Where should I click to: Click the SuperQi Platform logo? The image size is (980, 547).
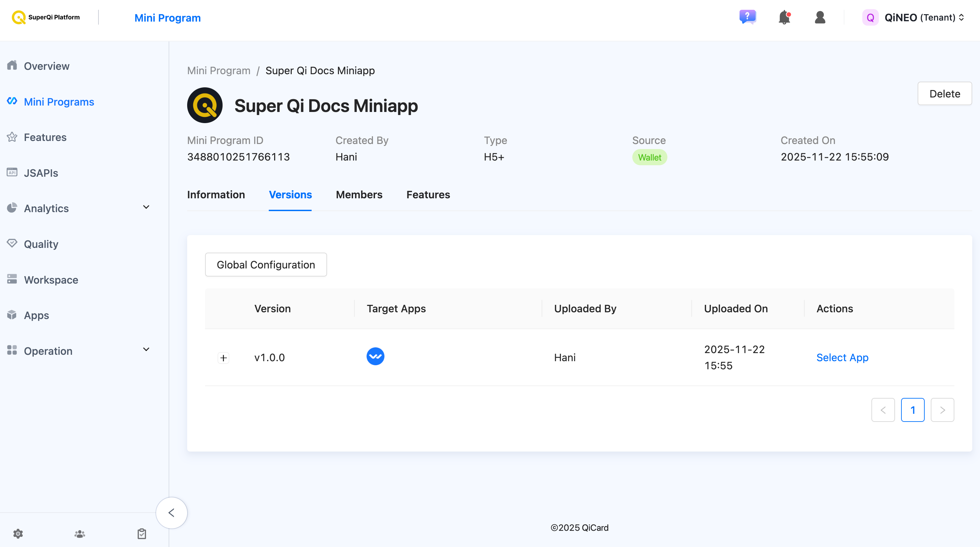tap(46, 18)
